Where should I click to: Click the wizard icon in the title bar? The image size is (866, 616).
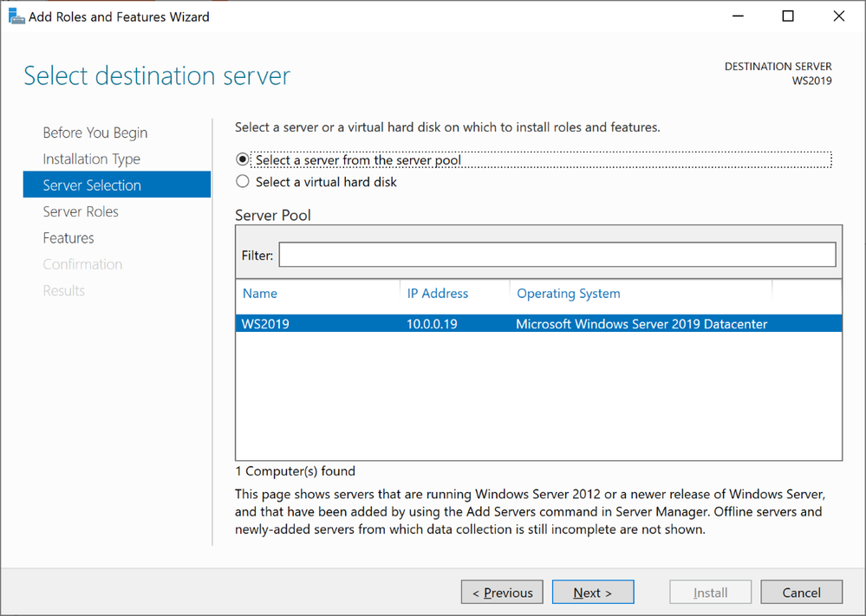[x=16, y=16]
